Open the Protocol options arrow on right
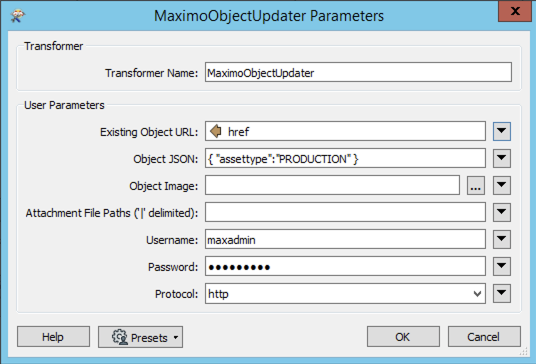This screenshot has height=364, width=536. 501,293
